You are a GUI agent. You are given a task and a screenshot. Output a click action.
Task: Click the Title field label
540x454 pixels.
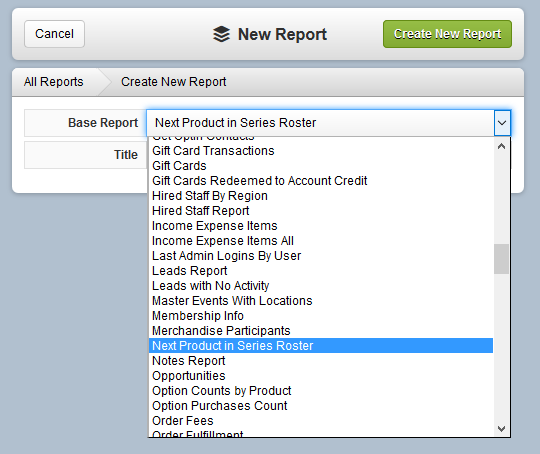126,155
